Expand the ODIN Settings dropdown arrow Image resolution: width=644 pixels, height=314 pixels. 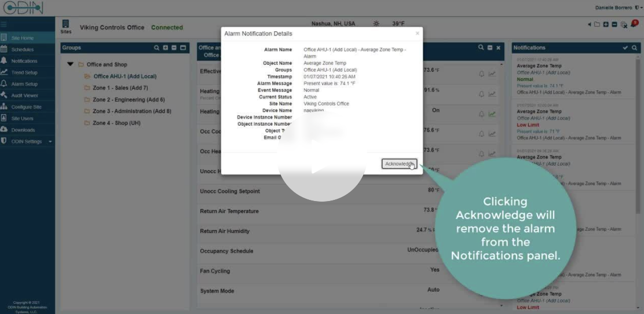click(50, 141)
